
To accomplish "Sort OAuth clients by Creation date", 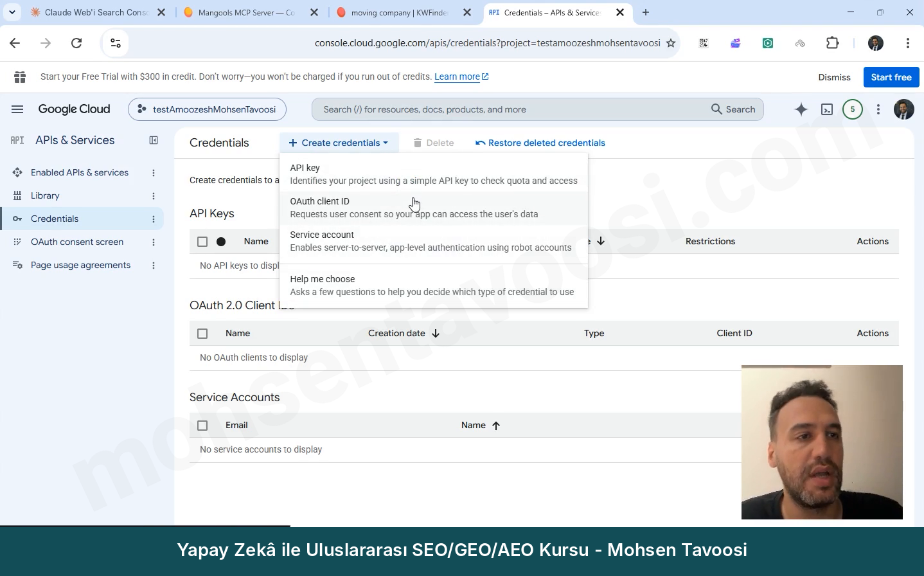I will tap(404, 333).
